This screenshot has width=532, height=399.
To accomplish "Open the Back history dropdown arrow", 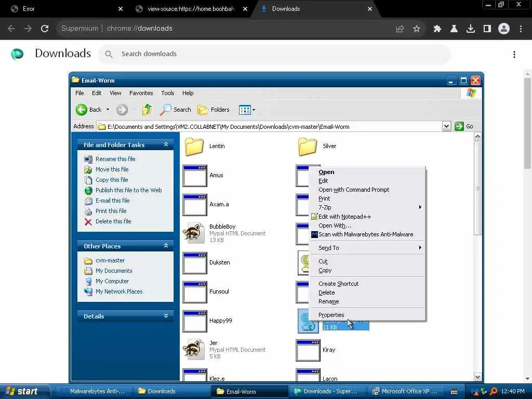I will [108, 110].
